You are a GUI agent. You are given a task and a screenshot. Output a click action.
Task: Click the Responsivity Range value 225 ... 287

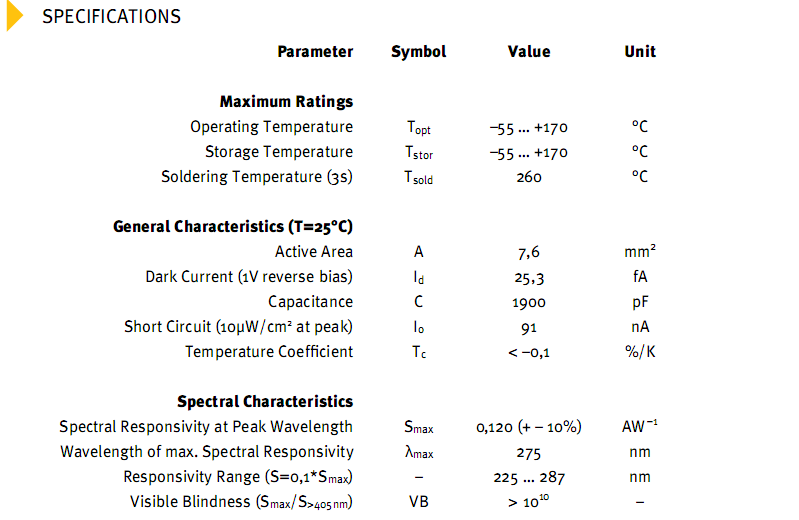point(529,477)
